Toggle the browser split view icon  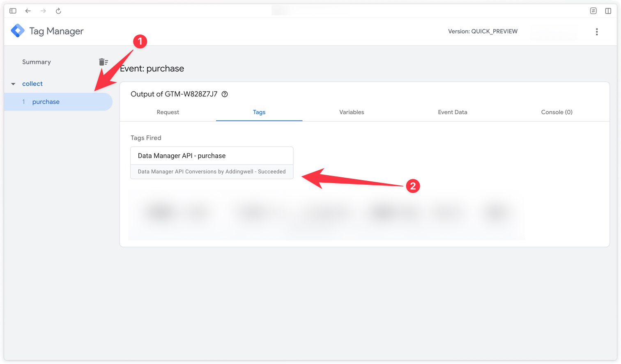[x=608, y=11]
